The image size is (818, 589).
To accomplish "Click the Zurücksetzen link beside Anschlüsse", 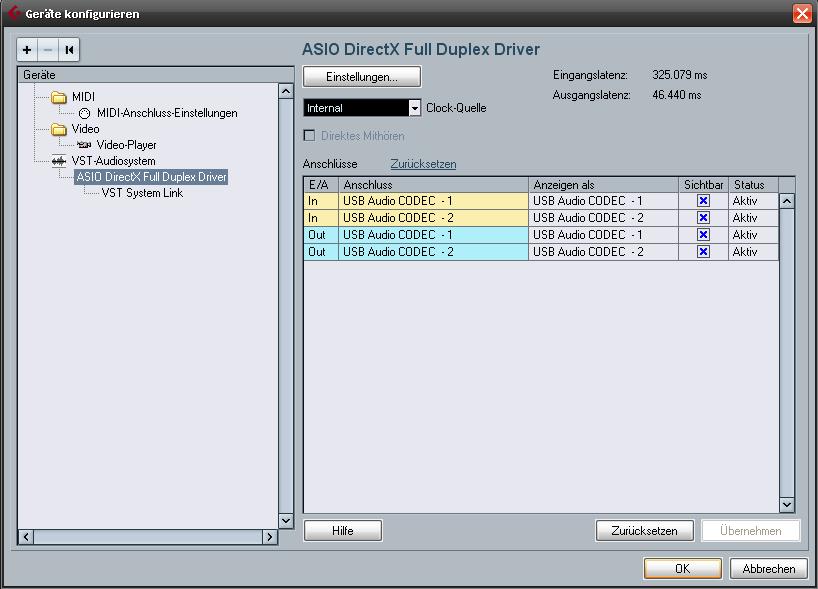I will point(423,164).
